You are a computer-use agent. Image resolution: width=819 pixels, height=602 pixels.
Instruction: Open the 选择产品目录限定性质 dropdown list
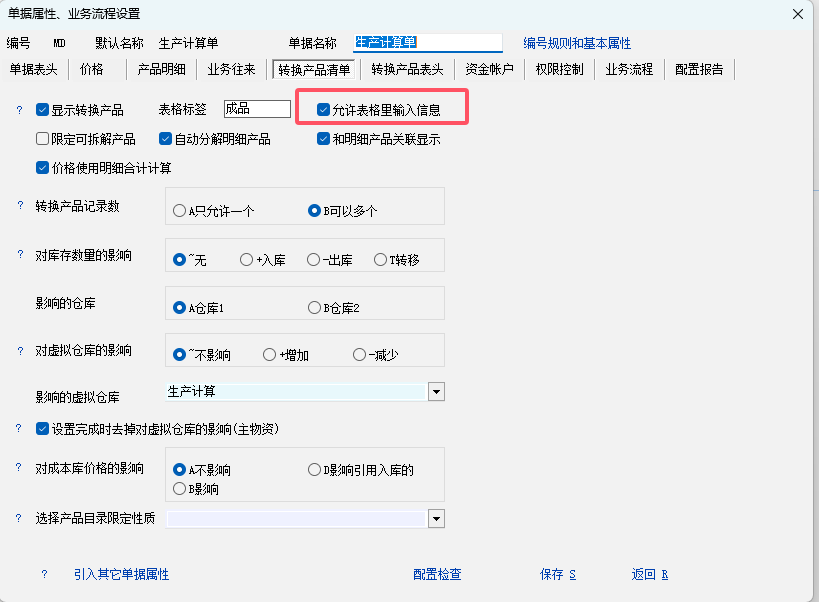pos(436,518)
